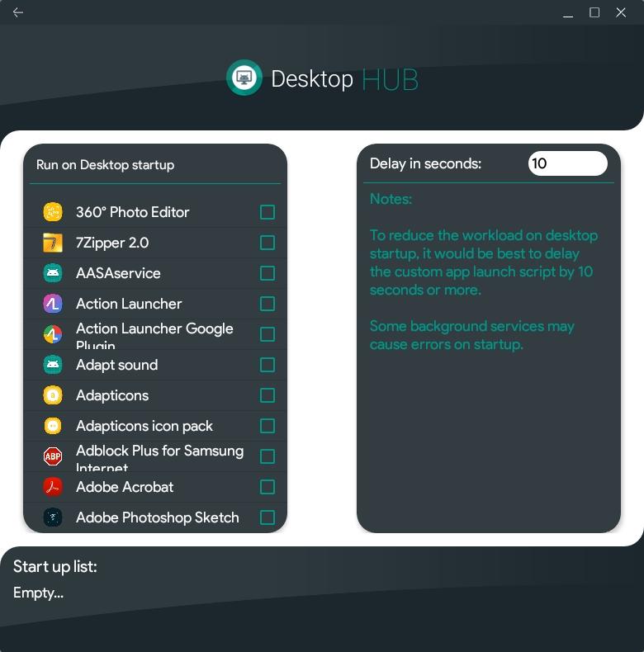The image size is (644, 652).
Task: Click the Adobe Acrobat app icon
Action: [53, 487]
